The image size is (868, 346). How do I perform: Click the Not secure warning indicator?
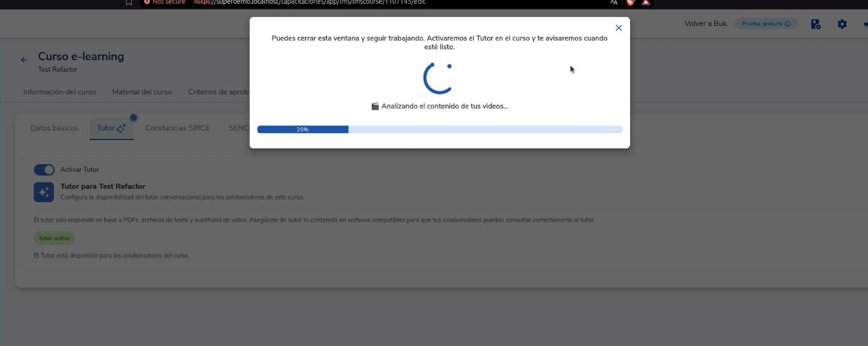[164, 3]
